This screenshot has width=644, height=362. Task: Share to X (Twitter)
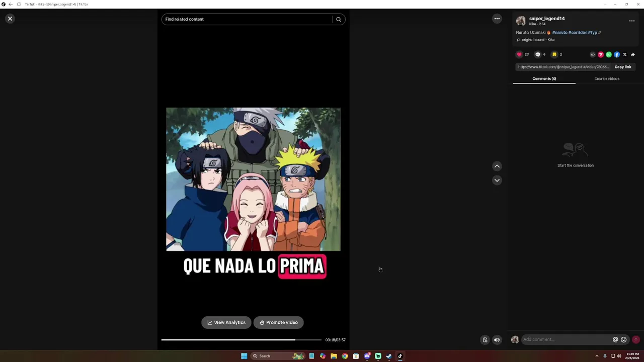625,54
